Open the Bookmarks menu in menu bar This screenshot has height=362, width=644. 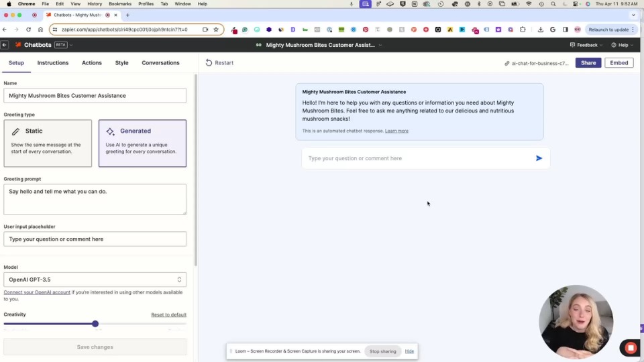tap(120, 4)
